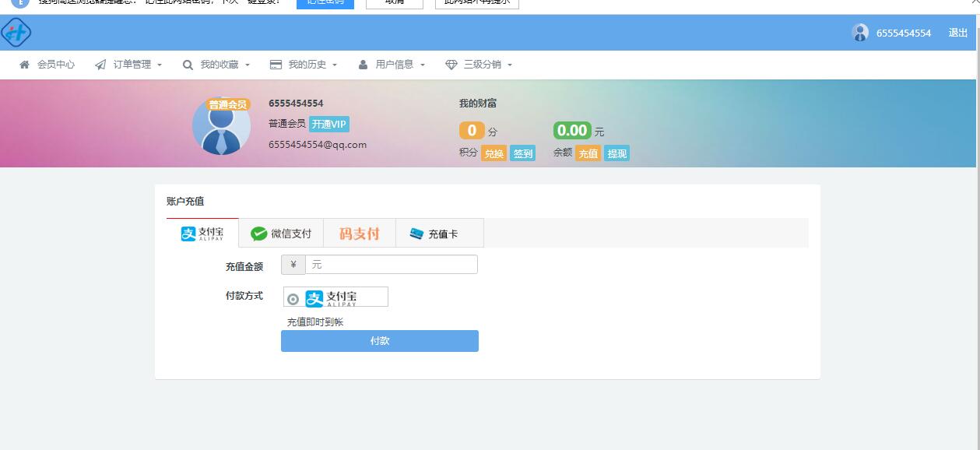Click the card icon for 我的历史
Viewport: 980px width, 450px height.
(276, 65)
